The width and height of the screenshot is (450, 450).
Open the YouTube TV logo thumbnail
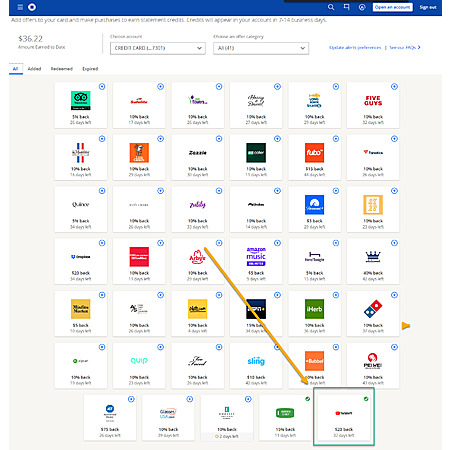pyautogui.click(x=344, y=413)
